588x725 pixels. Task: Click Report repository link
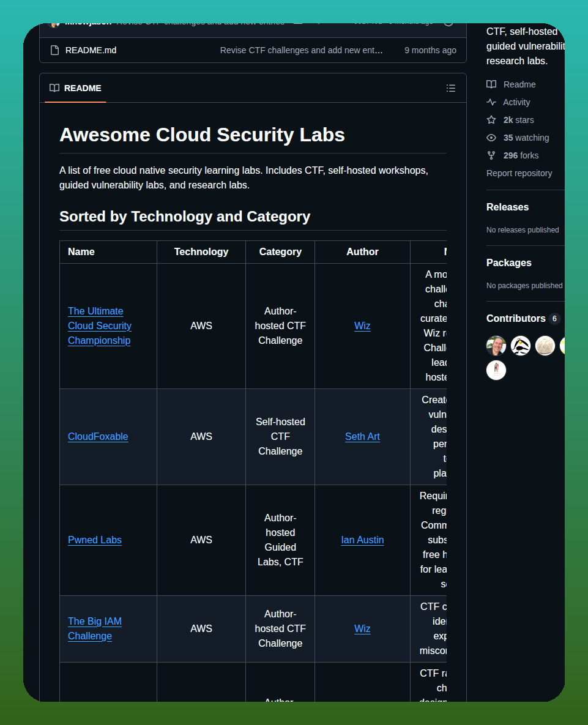point(519,173)
